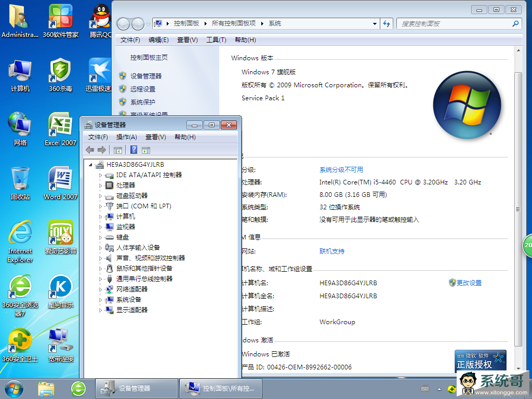The width and height of the screenshot is (532, 399).
Task: Open 360软件管家 desktop icon
Action: 60,20
